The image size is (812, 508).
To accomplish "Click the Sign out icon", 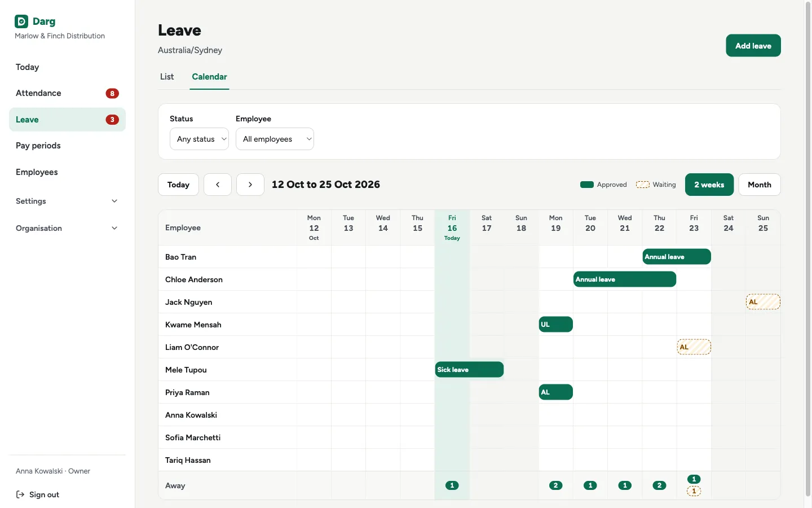I will click(20, 494).
